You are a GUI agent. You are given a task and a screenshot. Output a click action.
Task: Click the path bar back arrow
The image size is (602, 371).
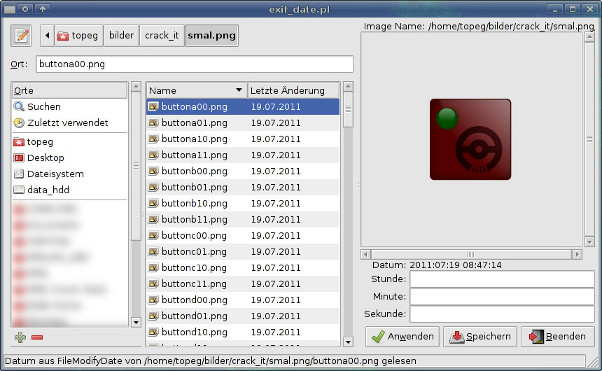[x=47, y=36]
